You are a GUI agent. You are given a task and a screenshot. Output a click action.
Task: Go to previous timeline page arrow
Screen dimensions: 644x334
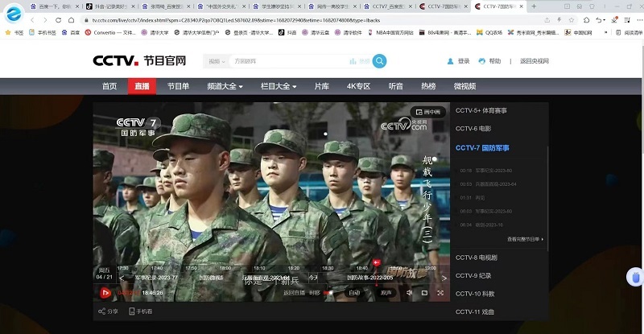coord(122,278)
